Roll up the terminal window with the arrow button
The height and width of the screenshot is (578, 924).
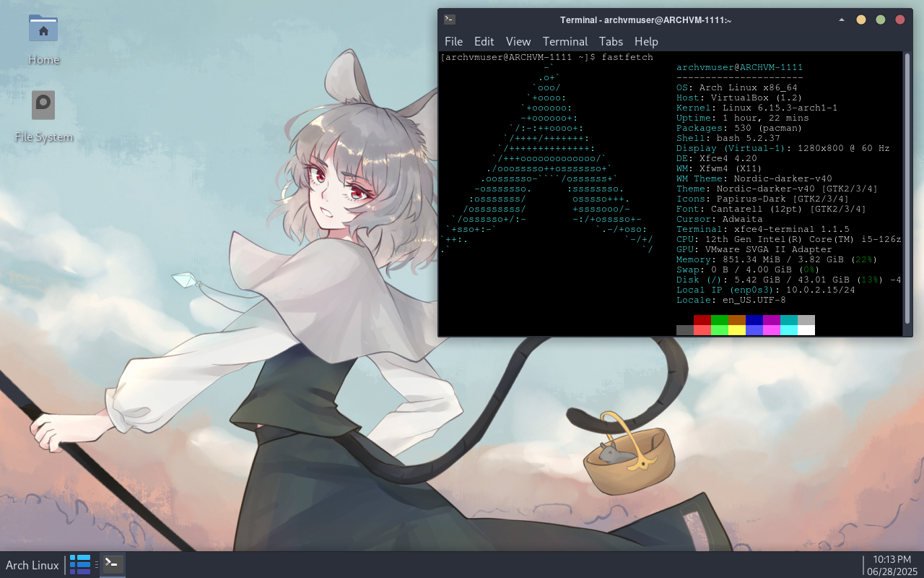[x=842, y=20]
